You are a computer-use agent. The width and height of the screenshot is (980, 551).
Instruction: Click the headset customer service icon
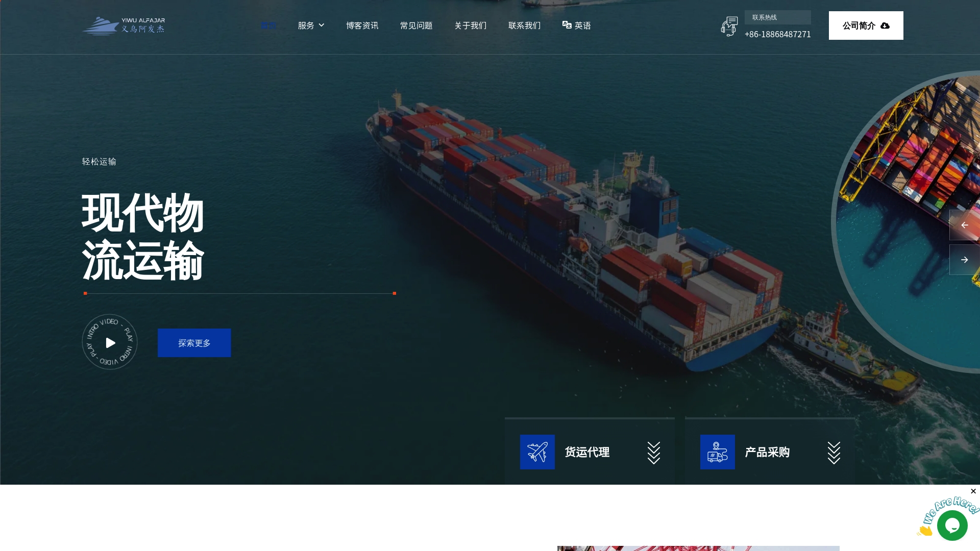729,27
